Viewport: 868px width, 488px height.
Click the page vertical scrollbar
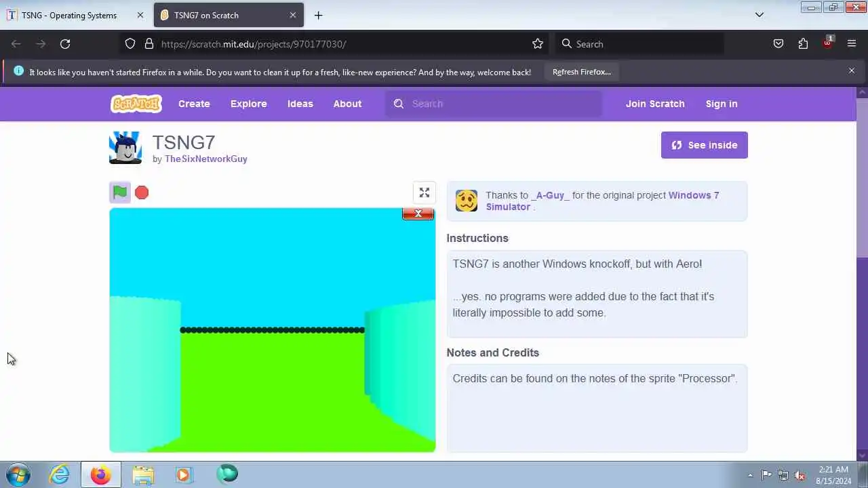pos(862,178)
